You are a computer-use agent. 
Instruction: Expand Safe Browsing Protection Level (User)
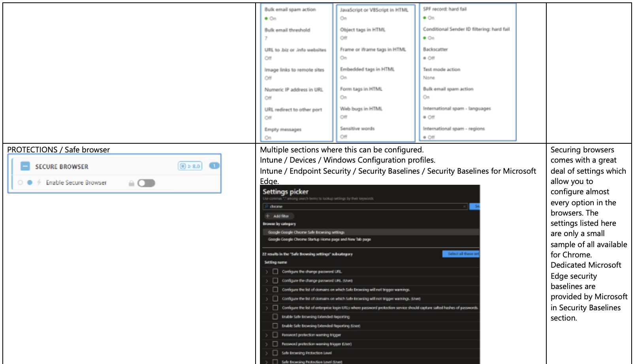[x=267, y=362]
